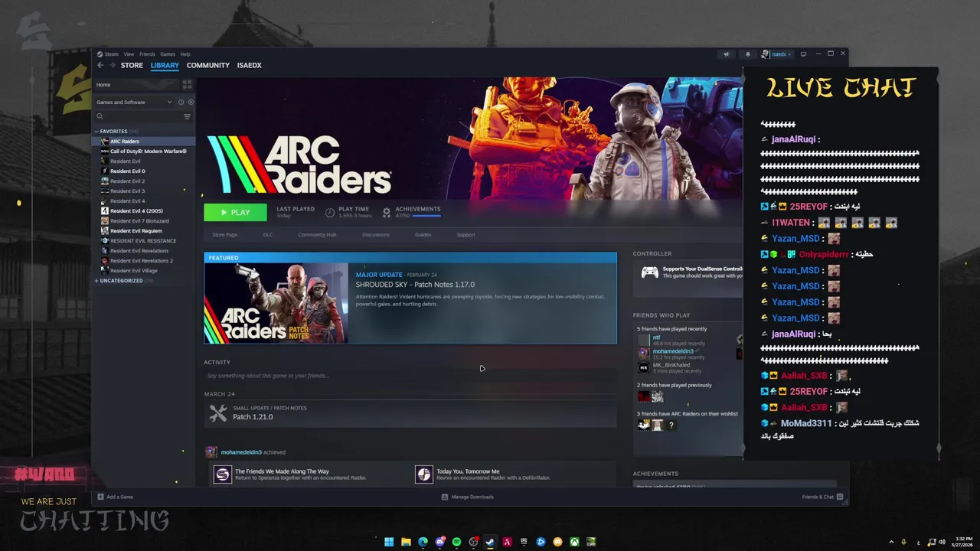Go forward with the Steam forward arrow
Viewport: 980px width, 551px height.
pyautogui.click(x=112, y=65)
